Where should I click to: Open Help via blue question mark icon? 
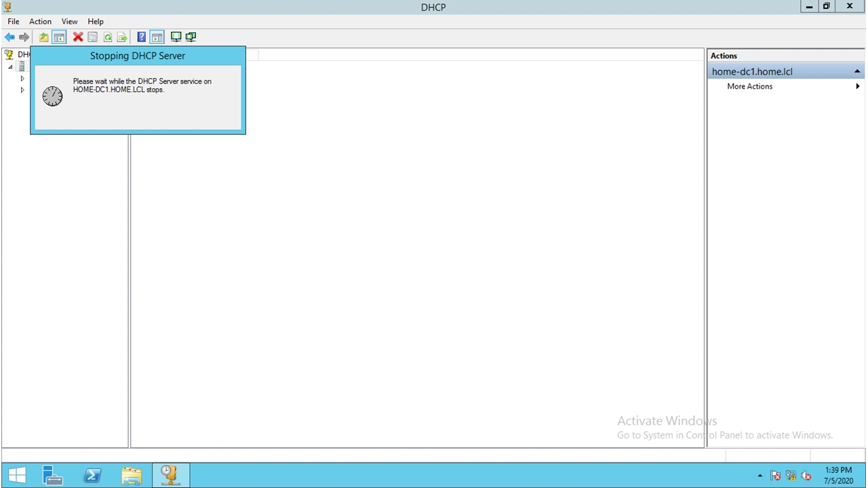(142, 37)
